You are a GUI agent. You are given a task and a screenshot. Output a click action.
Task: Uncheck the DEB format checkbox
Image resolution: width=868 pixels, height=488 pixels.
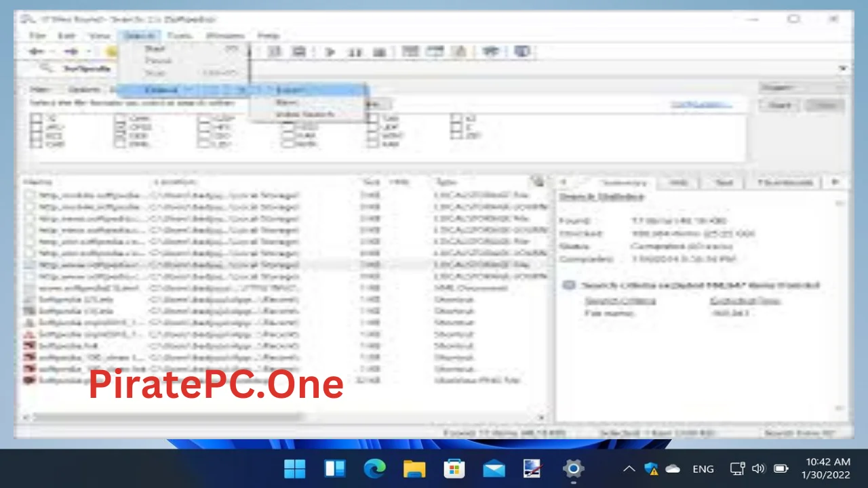coord(120,136)
